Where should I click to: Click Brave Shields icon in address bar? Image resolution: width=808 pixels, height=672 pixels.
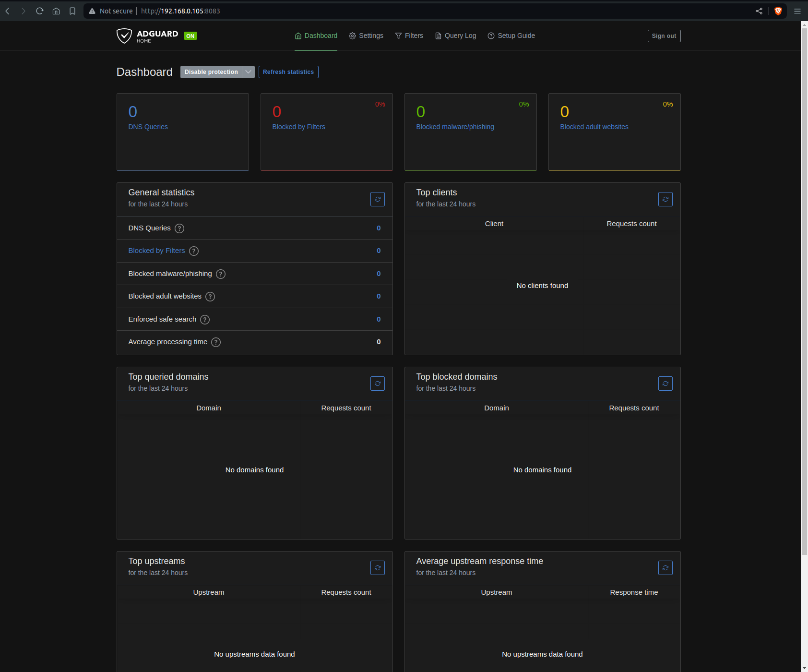pos(778,11)
